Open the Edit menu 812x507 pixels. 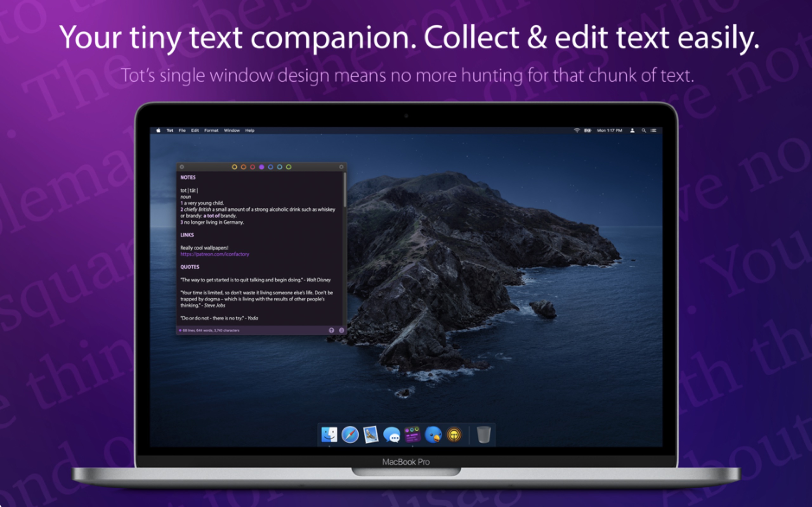click(x=195, y=131)
